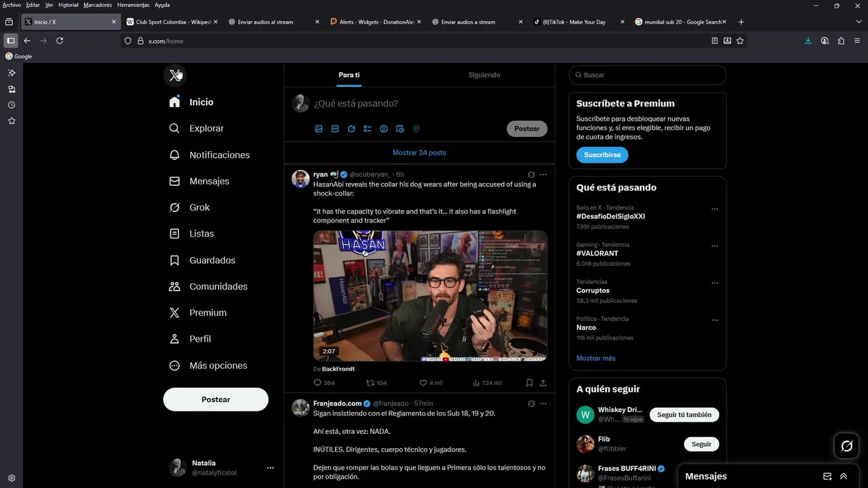The height and width of the screenshot is (488, 868).
Task: Bookmark this page with star icon
Action: click(740, 41)
